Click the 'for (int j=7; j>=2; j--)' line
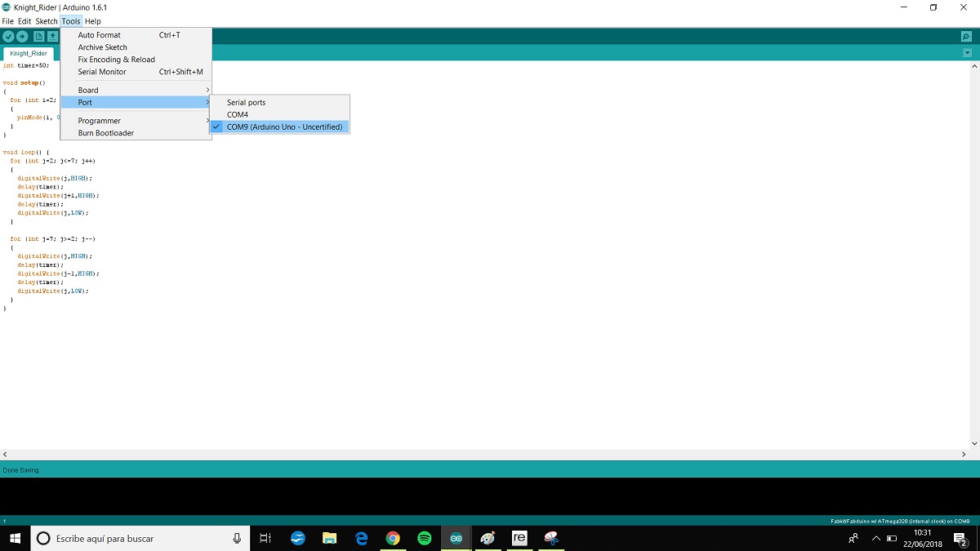The image size is (980, 551). [x=53, y=238]
